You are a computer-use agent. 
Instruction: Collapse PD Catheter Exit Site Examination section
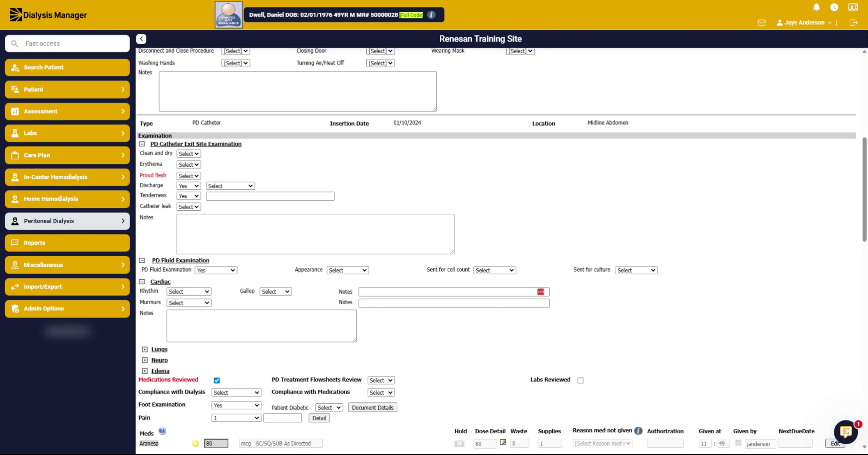pyautogui.click(x=142, y=144)
